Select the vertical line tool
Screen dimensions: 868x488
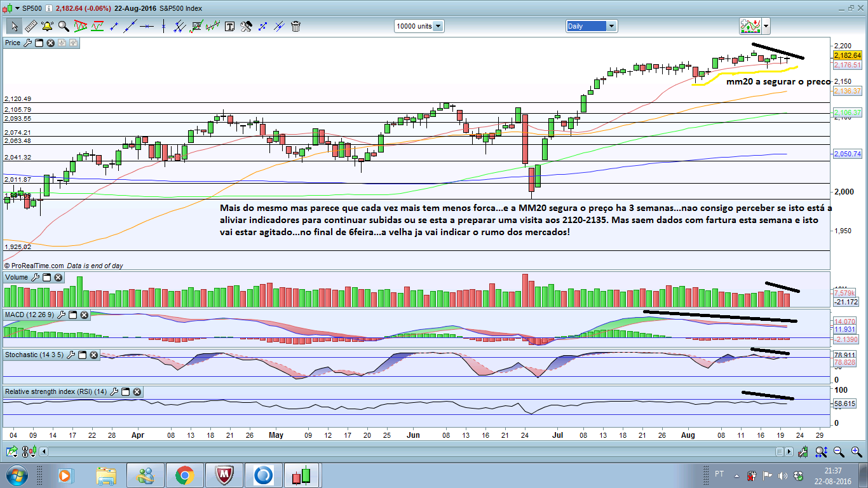click(164, 26)
